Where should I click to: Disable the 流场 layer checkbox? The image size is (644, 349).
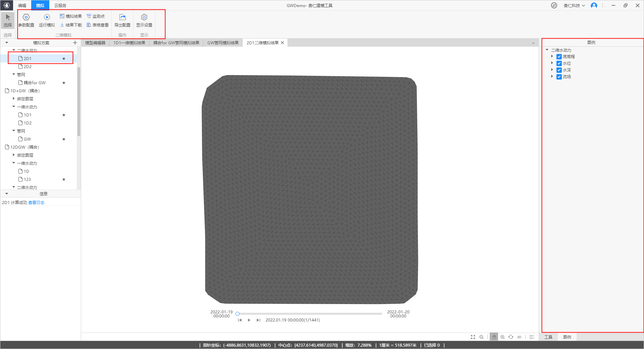(x=559, y=77)
